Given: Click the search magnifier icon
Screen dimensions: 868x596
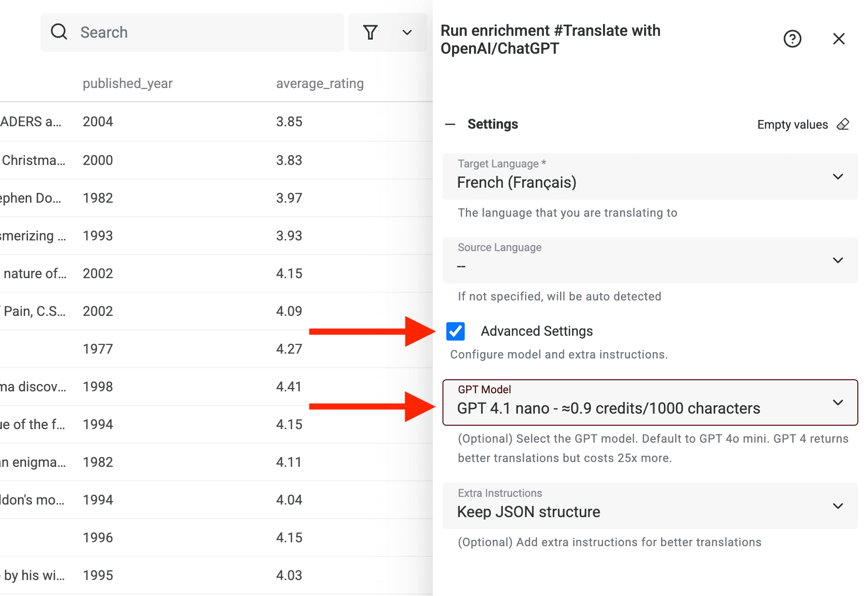Looking at the screenshot, I should click(59, 32).
